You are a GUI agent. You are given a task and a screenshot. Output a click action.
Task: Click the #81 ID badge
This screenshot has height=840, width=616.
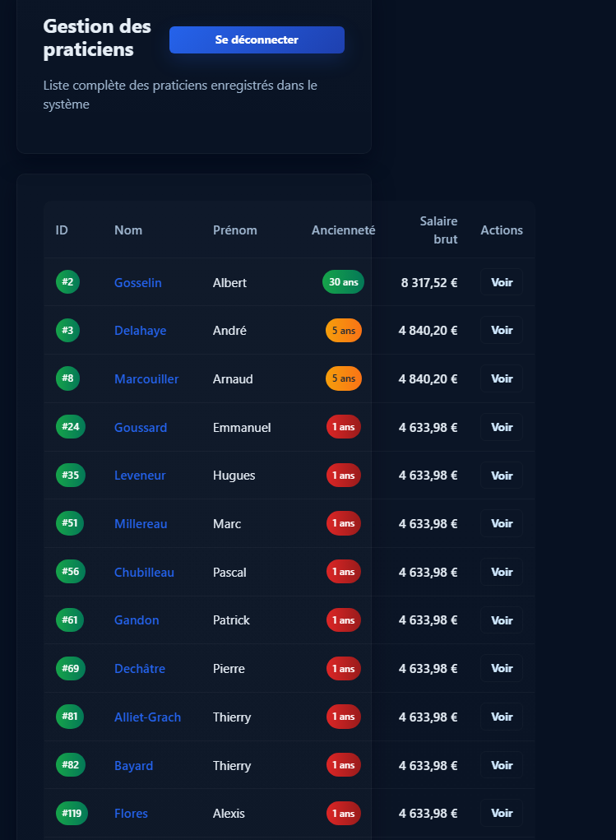pyautogui.click(x=70, y=717)
